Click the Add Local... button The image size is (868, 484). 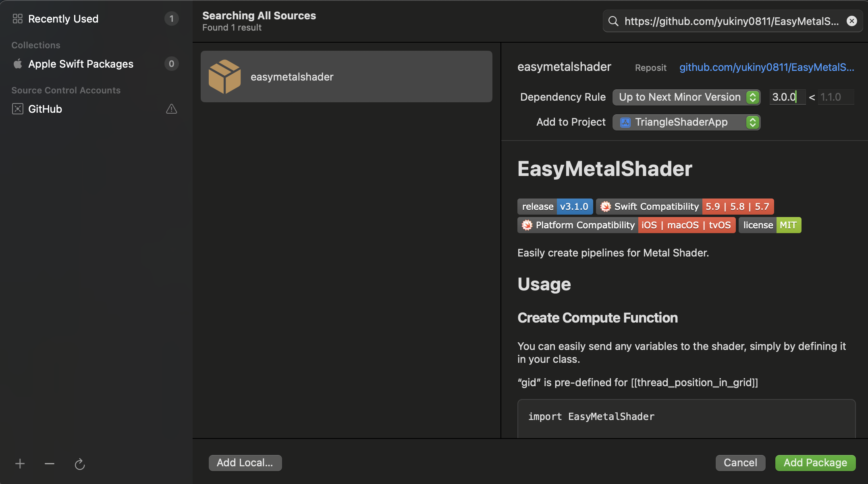click(245, 463)
